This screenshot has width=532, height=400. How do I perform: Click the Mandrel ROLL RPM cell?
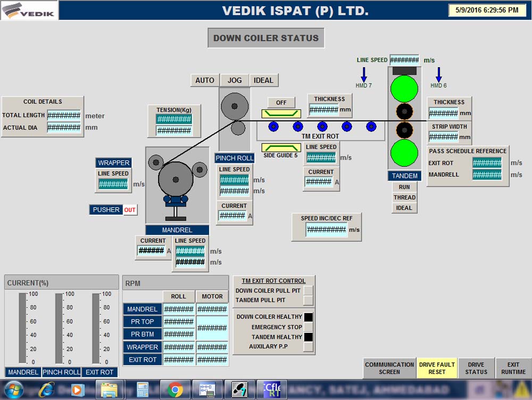tap(179, 309)
